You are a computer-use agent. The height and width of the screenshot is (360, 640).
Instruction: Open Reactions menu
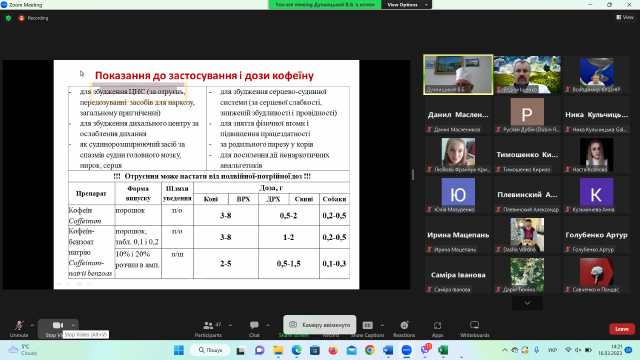click(x=404, y=329)
